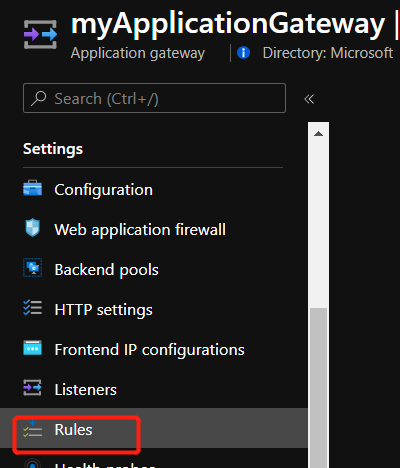Click the HTTP settings checklist icon
The height and width of the screenshot is (468, 400).
coord(32,308)
